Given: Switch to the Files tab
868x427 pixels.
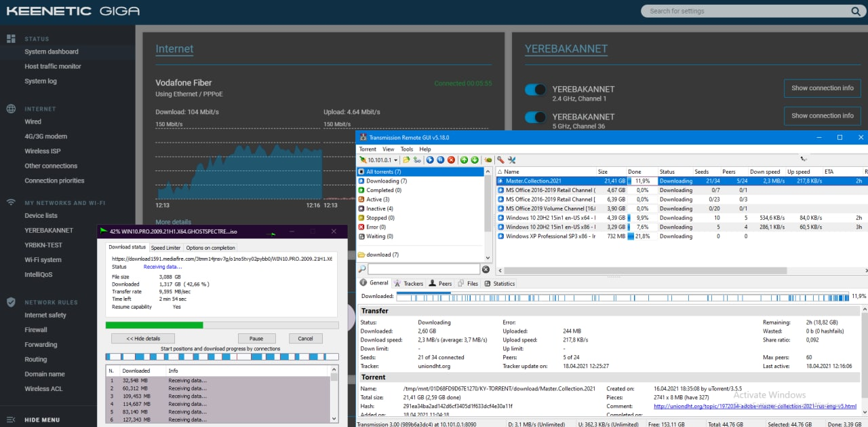Looking at the screenshot, I should pos(468,283).
